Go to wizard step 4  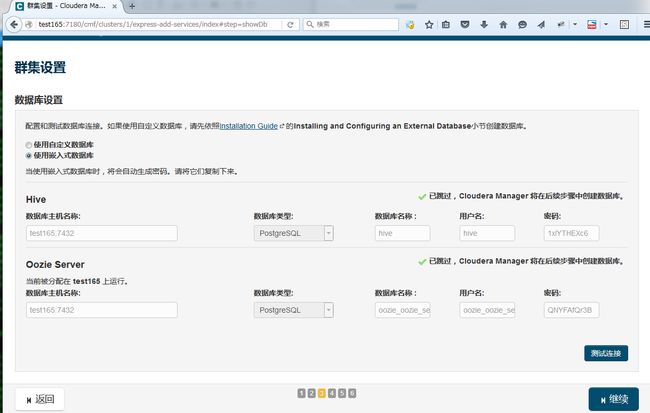[x=332, y=393]
